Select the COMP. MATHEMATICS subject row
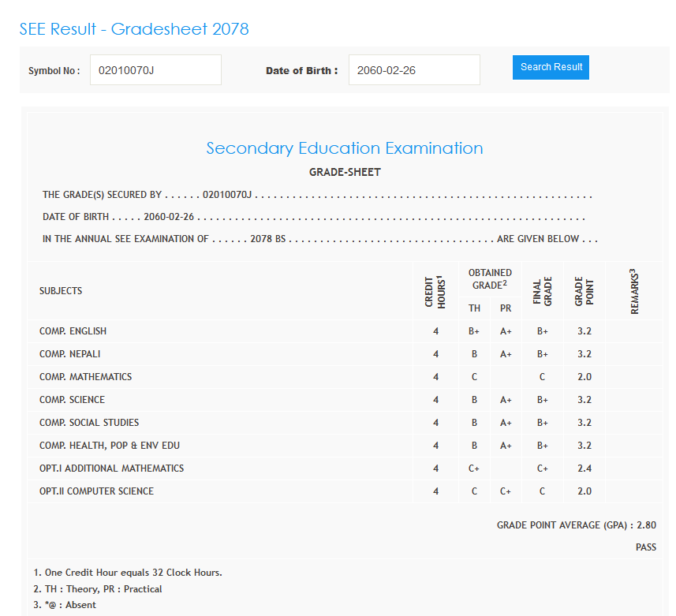The width and height of the screenshot is (676, 616). pos(85,377)
